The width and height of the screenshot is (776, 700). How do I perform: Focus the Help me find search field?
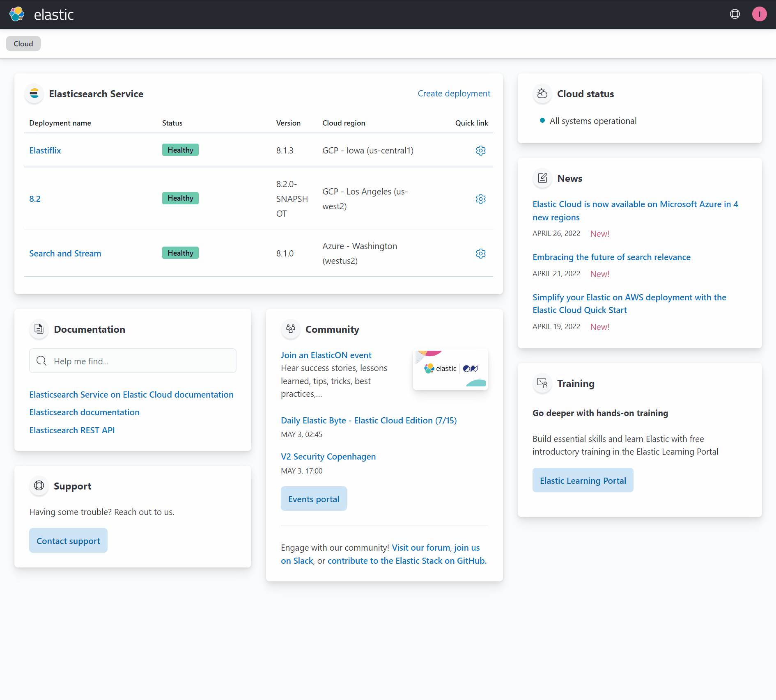tap(133, 361)
